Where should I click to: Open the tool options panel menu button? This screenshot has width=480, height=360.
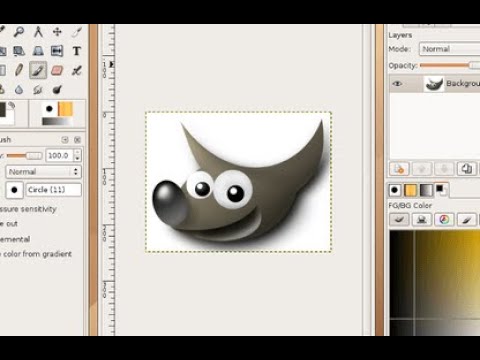coord(65,140)
